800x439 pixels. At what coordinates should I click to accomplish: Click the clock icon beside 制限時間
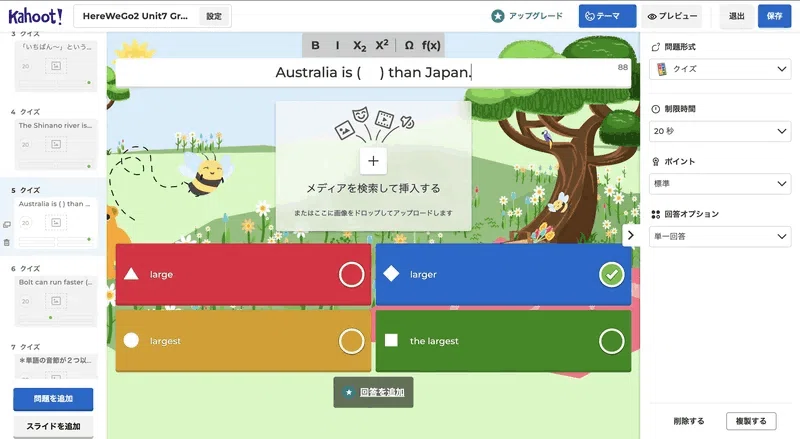point(656,109)
